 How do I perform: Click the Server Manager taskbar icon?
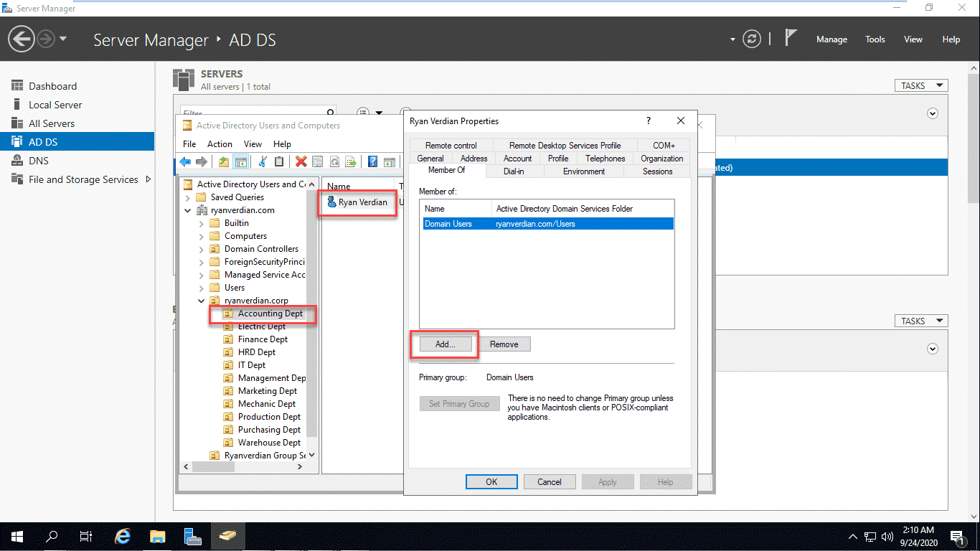tap(192, 536)
